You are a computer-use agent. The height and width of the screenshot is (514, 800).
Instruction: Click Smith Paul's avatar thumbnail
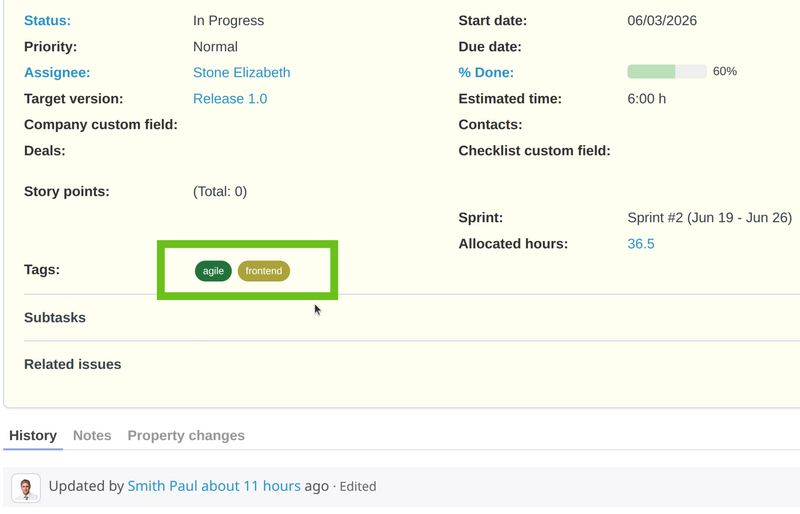[x=26, y=487]
